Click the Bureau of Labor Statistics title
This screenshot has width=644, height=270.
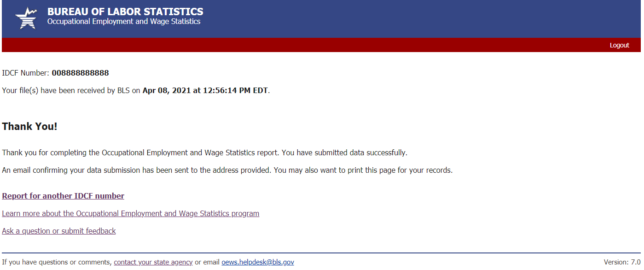point(125,12)
